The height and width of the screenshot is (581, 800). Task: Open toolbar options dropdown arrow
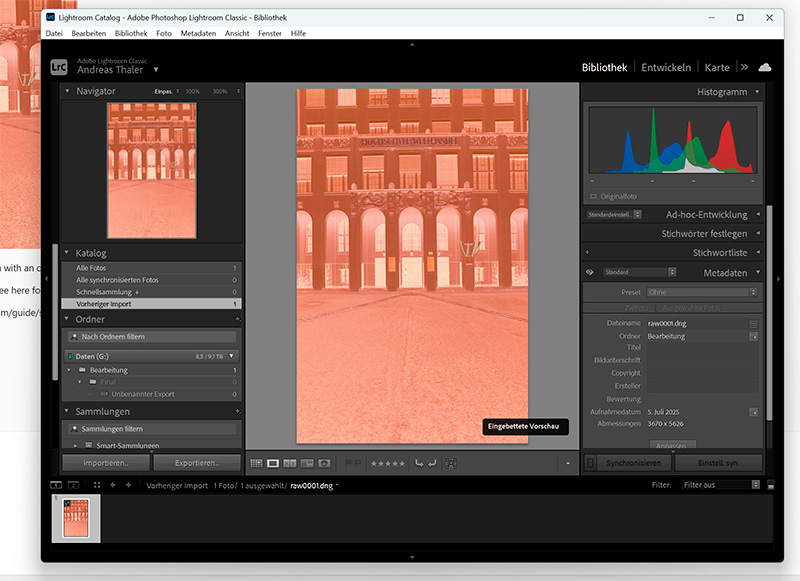(568, 463)
